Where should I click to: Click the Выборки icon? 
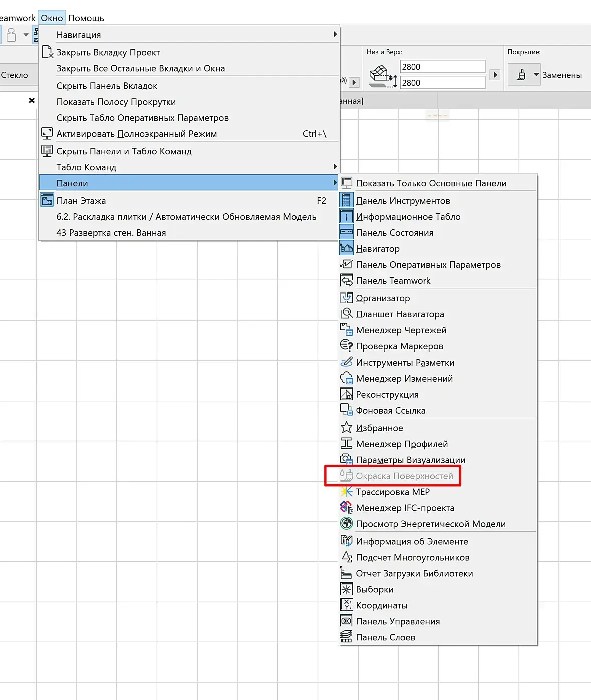click(346, 590)
